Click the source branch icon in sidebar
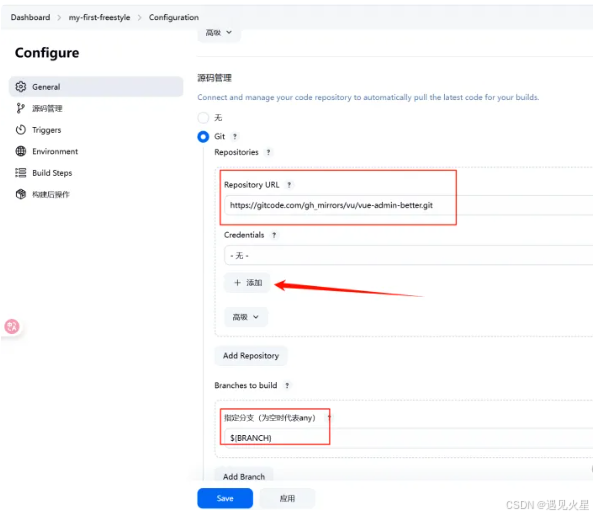This screenshot has height=516, width=593. pos(20,109)
